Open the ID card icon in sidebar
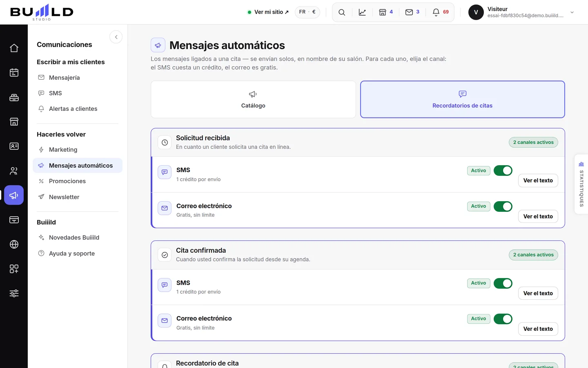Screen dimensions: 588x368 (14, 146)
